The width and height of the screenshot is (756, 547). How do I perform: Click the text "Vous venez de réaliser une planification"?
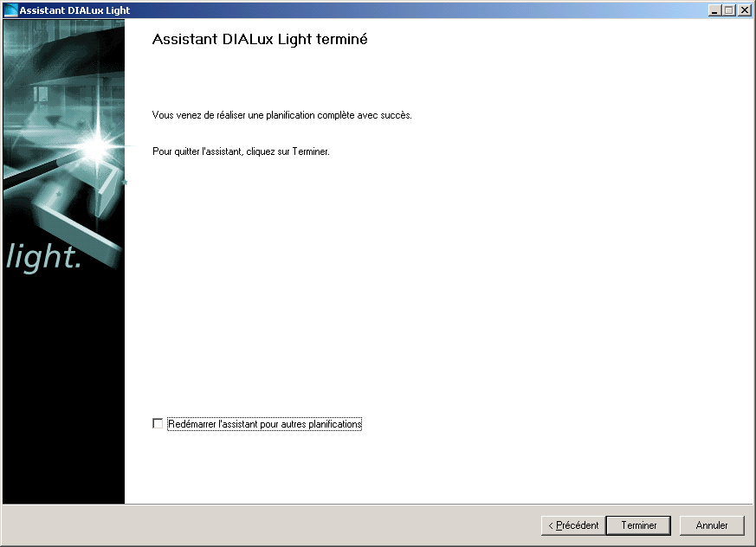point(233,115)
